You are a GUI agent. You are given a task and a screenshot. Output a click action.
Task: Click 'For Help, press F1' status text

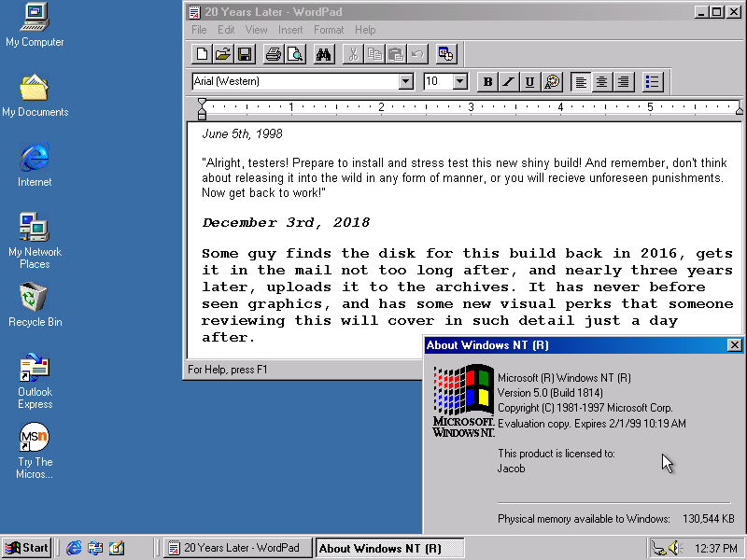(227, 370)
